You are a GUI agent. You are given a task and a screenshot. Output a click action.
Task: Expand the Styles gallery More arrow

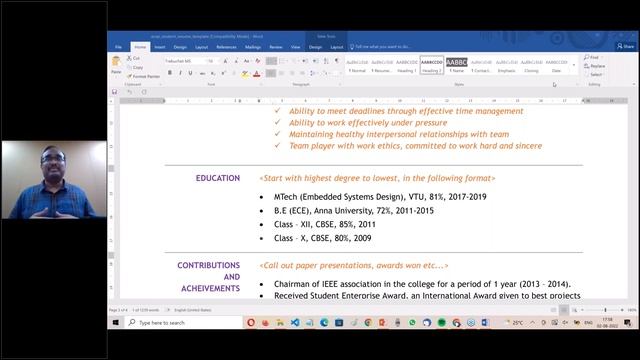(x=574, y=65)
